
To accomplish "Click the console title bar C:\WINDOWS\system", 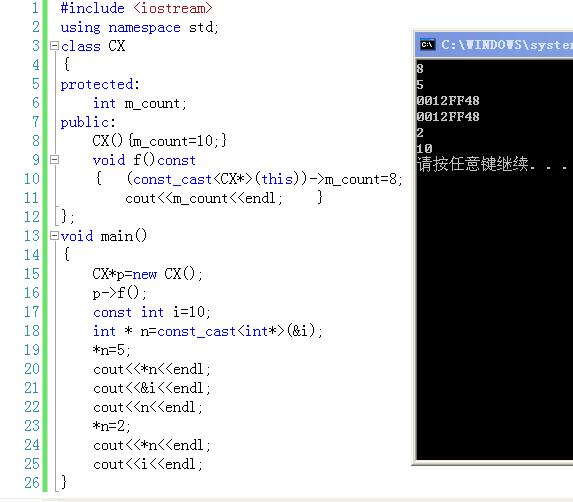I will coord(507,45).
